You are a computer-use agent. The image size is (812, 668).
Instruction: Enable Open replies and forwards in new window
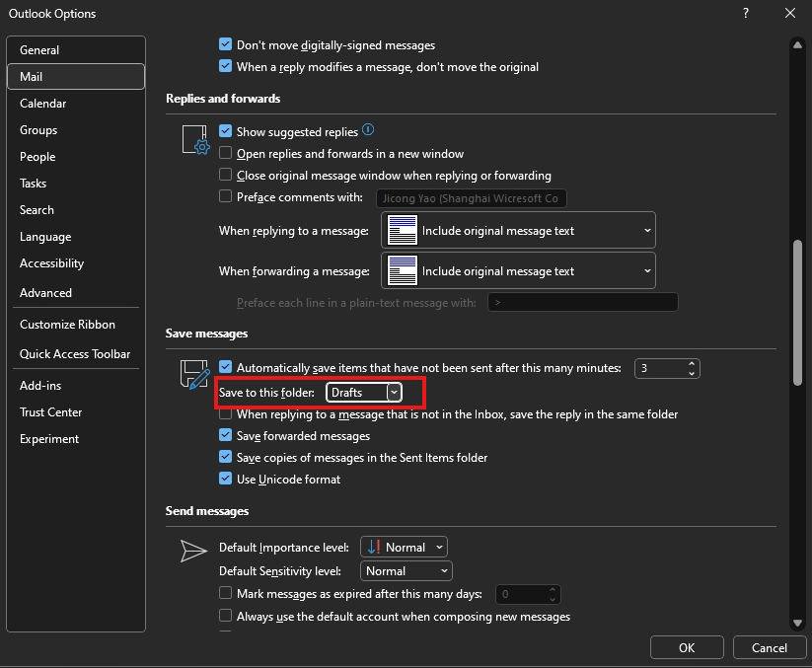[x=225, y=151]
